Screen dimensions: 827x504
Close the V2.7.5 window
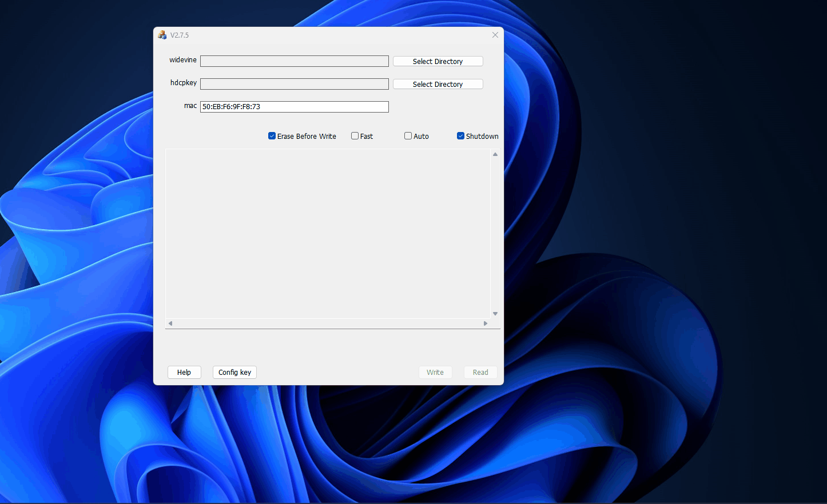tap(495, 35)
